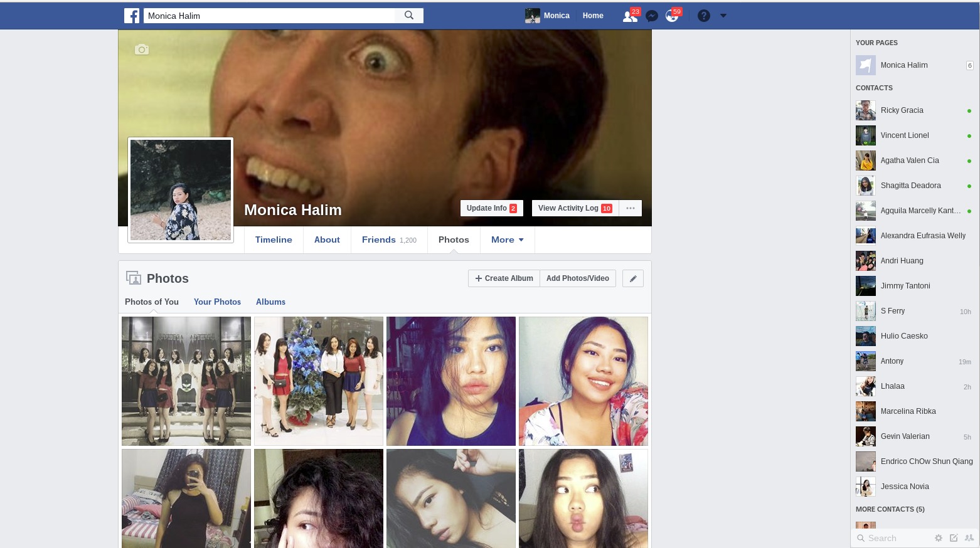This screenshot has height=548, width=980.
Task: Open the mirror selfie photo with phone
Action: pos(186,498)
